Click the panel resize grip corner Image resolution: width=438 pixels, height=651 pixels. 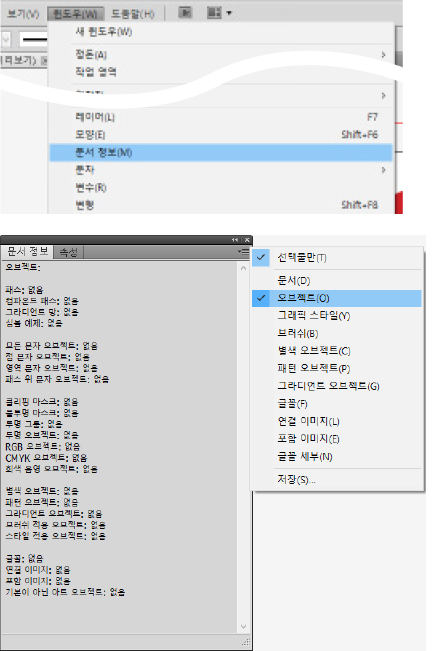(x=246, y=642)
